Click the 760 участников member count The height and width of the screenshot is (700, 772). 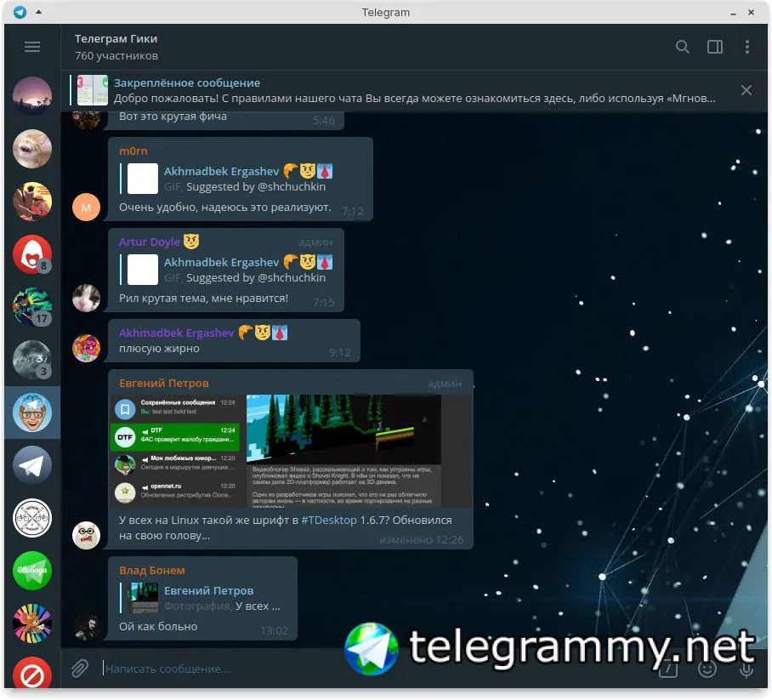tap(116, 55)
